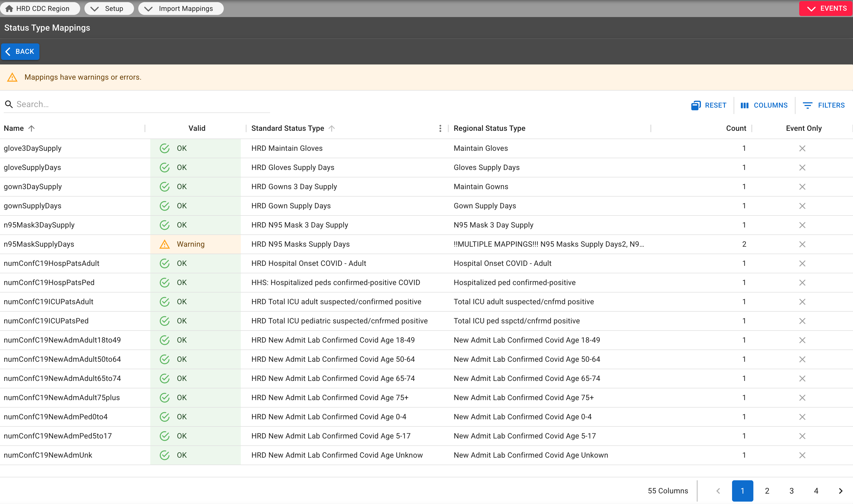This screenshot has width=853, height=504.
Task: Expand the Import Mappings dropdown
Action: (x=181, y=9)
